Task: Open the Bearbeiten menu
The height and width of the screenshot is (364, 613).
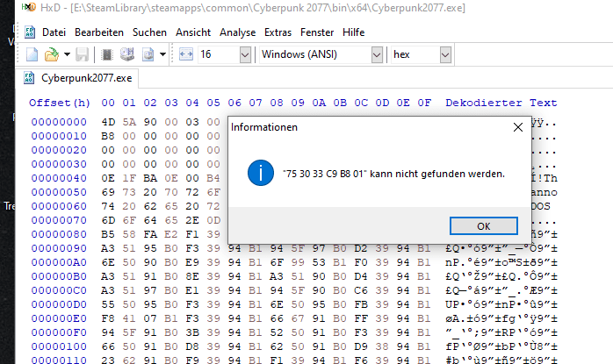Action: click(x=99, y=32)
